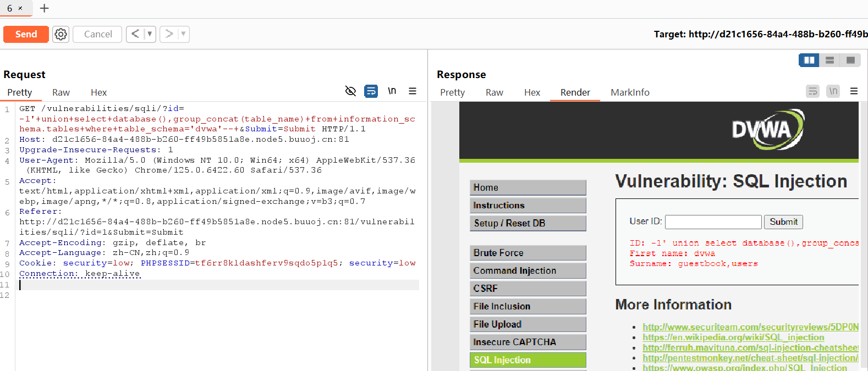Screen dimensions: 868x371
Task: Select side-by-side split layout icon
Action: pyautogui.click(x=809, y=60)
